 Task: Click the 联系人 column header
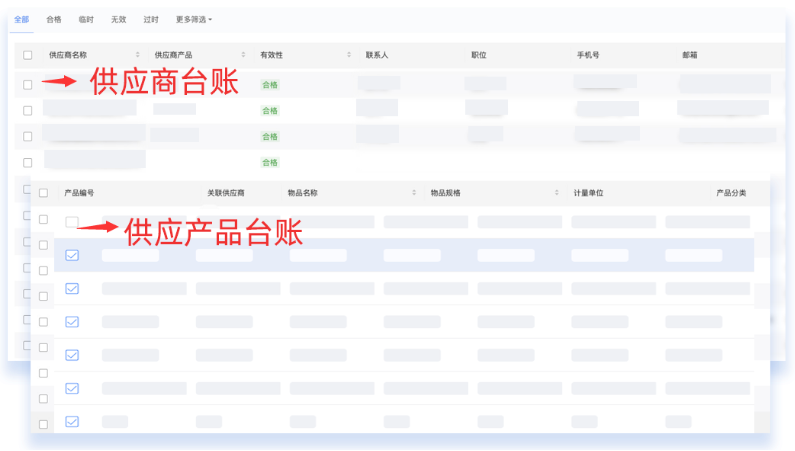[377, 55]
